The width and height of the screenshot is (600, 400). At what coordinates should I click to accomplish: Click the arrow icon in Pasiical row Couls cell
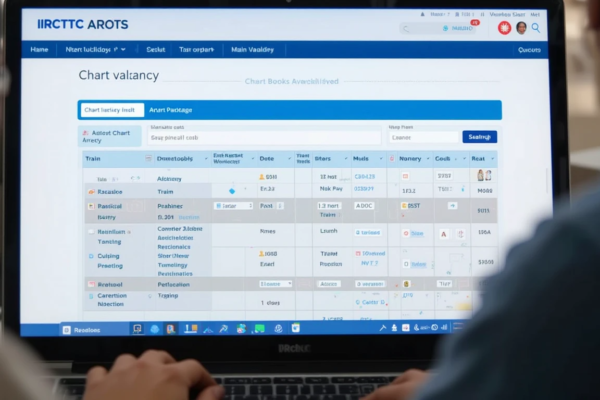[453, 206]
